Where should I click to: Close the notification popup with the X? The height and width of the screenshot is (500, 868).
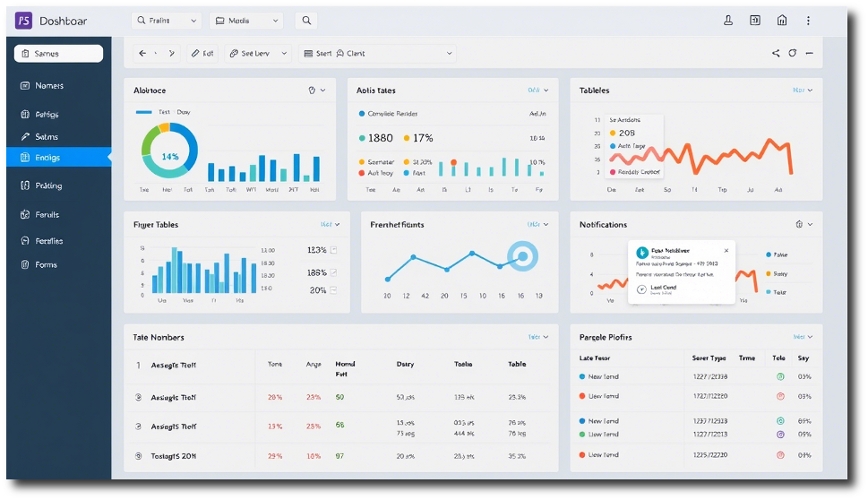[x=726, y=251]
